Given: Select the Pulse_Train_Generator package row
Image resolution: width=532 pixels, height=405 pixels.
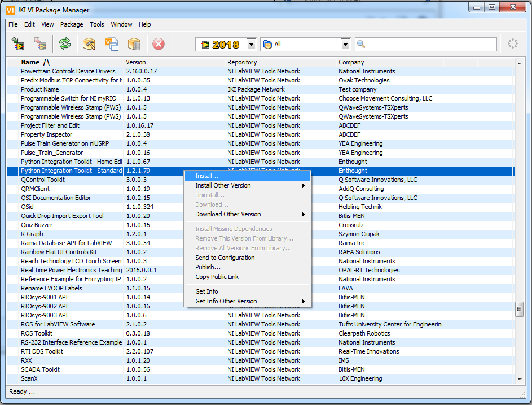Looking at the screenshot, I should pos(261,153).
